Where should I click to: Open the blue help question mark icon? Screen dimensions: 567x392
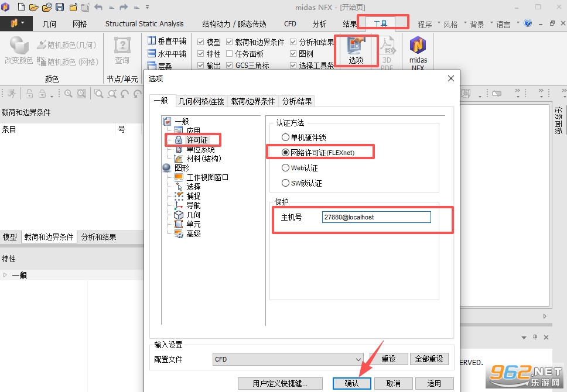(528, 23)
